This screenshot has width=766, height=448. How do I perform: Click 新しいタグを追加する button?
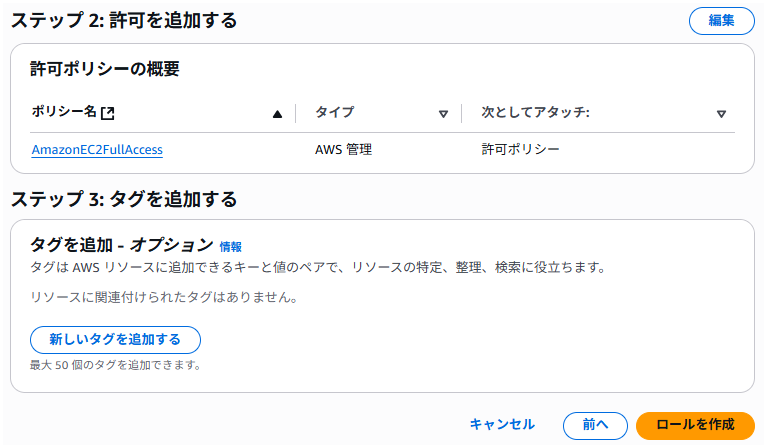[115, 340]
